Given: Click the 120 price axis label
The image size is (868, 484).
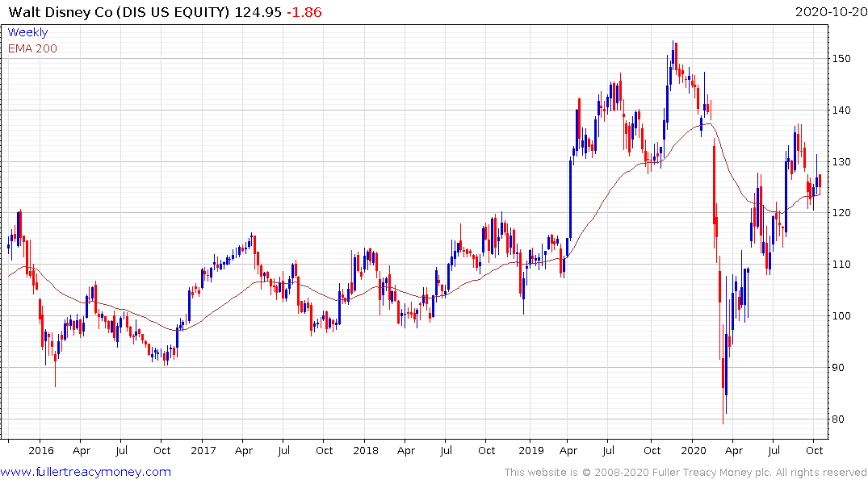Looking at the screenshot, I should tap(841, 213).
